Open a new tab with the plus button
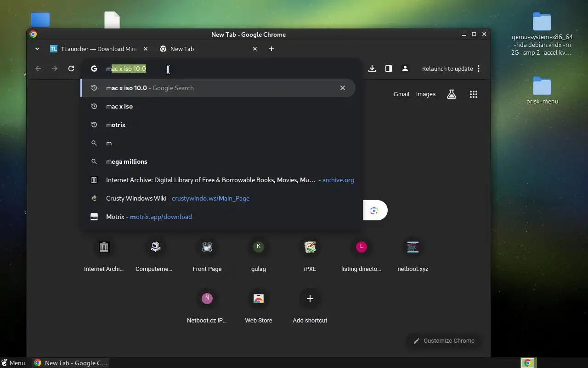Screen dimensions: 588x368 click(x=271, y=49)
